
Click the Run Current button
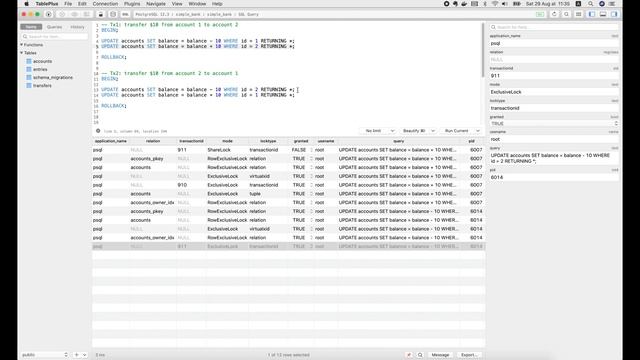point(456,131)
